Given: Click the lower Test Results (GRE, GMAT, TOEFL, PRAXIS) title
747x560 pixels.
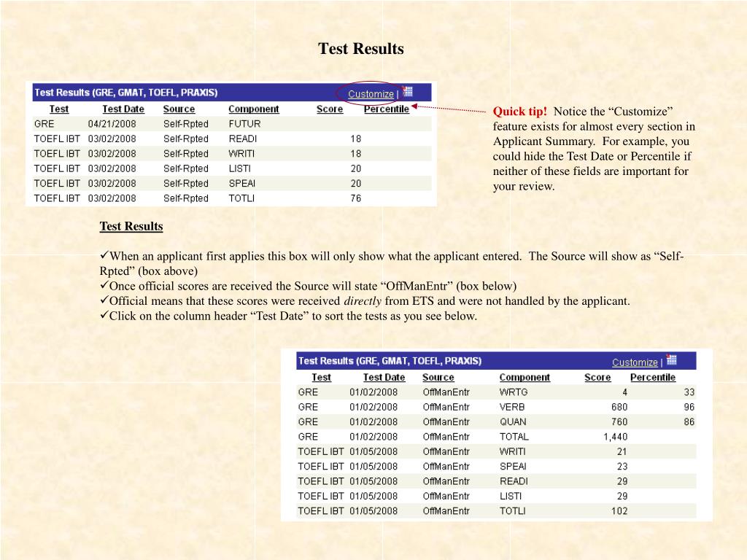Looking at the screenshot, I should (390, 361).
